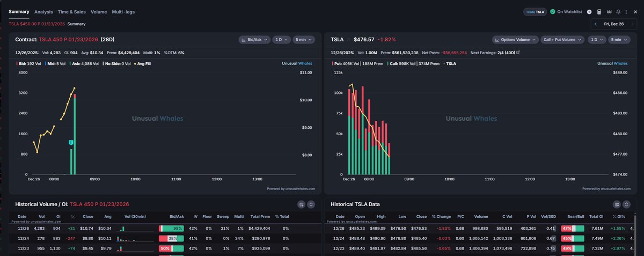
Task: Open the contract chart 1 D range dropdown
Action: click(281, 40)
